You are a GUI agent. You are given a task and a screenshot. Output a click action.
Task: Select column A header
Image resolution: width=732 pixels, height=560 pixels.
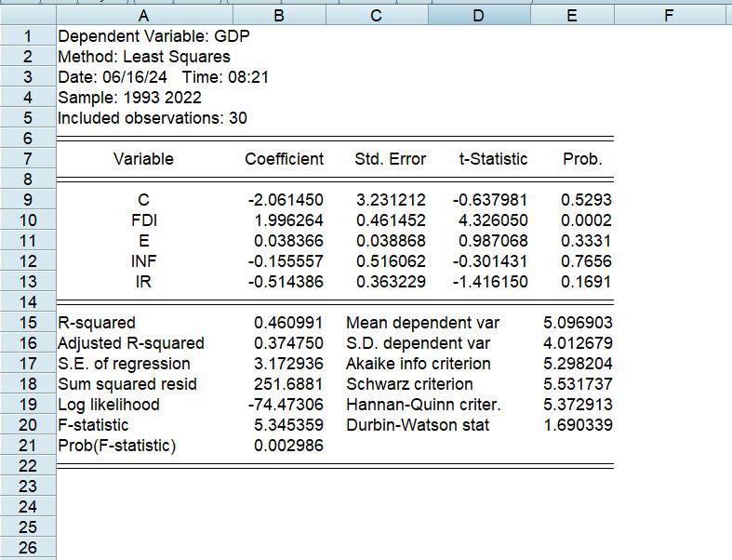(x=144, y=16)
